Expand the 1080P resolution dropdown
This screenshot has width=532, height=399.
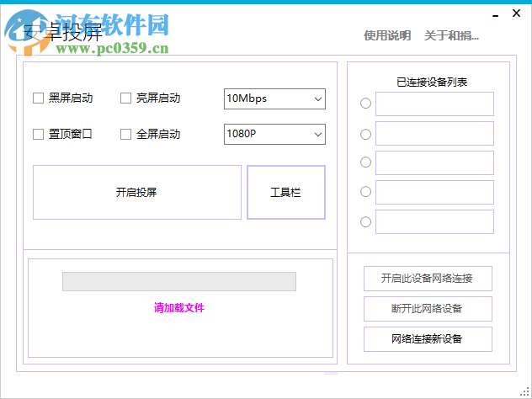274,134
